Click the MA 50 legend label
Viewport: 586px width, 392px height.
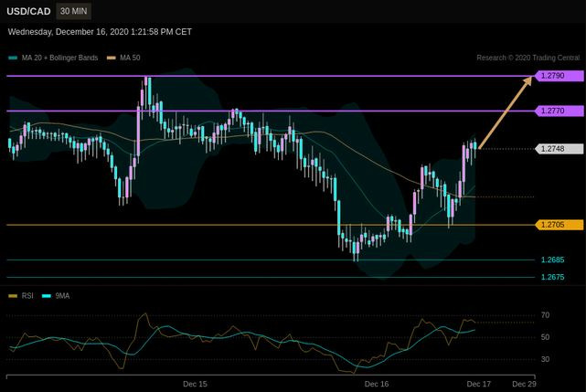point(130,58)
